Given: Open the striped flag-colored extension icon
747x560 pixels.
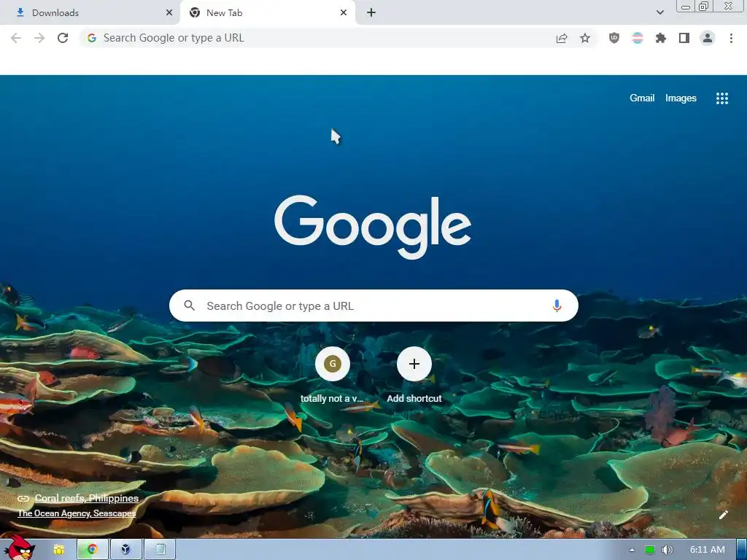Looking at the screenshot, I should pyautogui.click(x=638, y=38).
